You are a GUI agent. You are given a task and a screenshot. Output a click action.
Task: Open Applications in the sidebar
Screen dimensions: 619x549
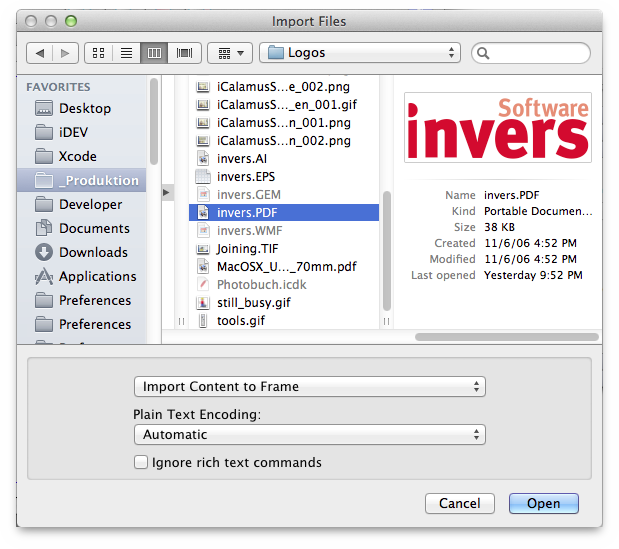pos(97,276)
